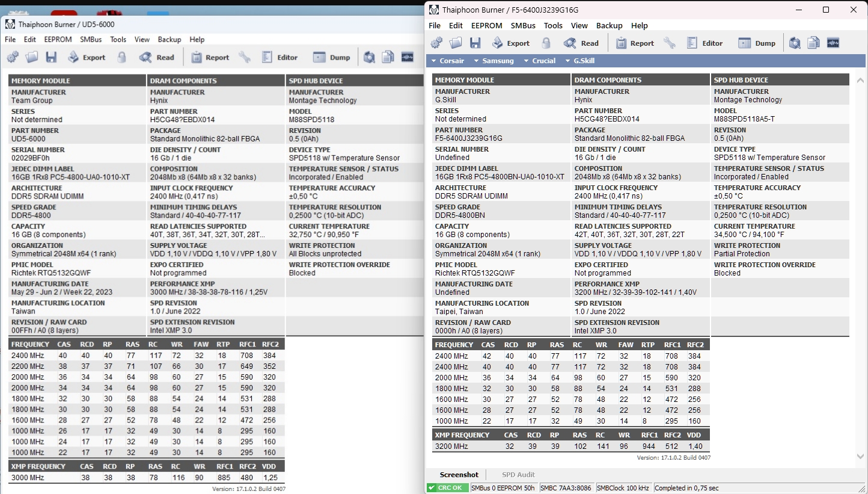Click the "34,500 °C / 94,100 °F" temperature value
Image resolution: width=868 pixels, height=494 pixels.
[x=750, y=235]
